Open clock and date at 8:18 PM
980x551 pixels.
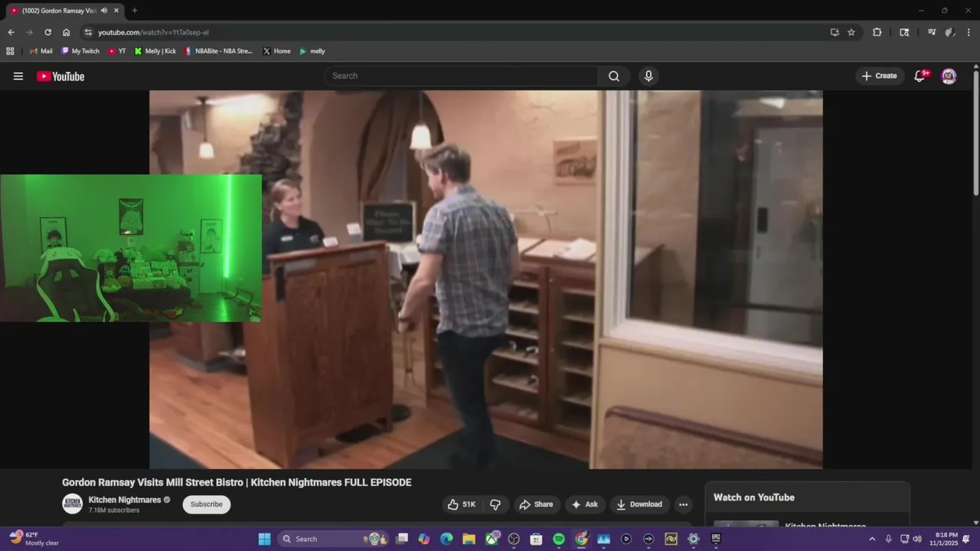click(943, 539)
